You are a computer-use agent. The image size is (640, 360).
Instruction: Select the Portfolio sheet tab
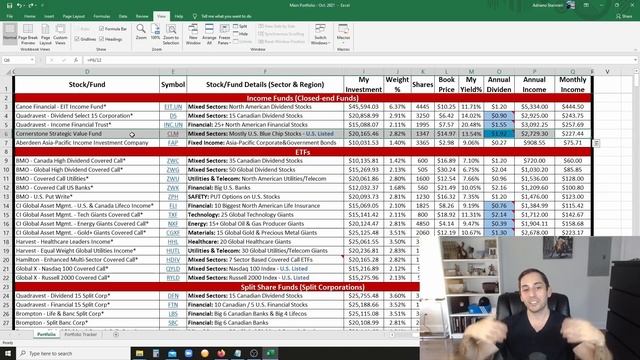(x=46, y=334)
